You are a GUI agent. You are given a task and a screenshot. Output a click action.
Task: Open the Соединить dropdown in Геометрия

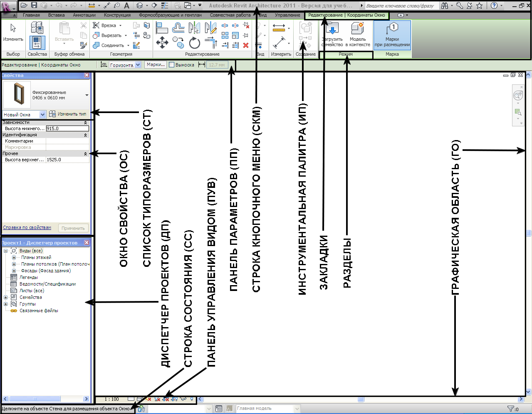(128, 45)
